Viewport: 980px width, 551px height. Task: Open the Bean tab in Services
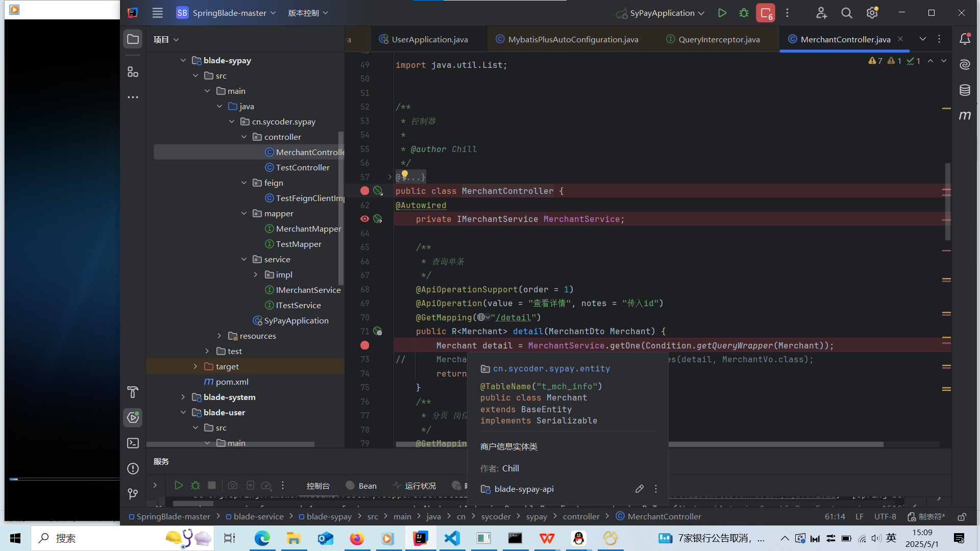[x=361, y=486]
